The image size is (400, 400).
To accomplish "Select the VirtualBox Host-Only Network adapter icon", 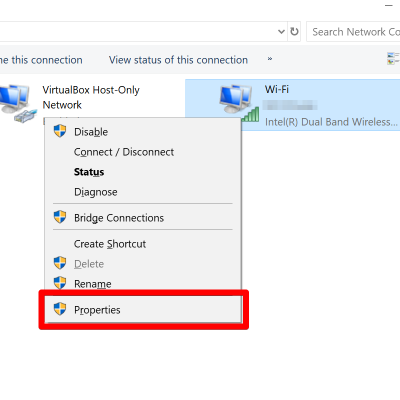I will point(17,103).
